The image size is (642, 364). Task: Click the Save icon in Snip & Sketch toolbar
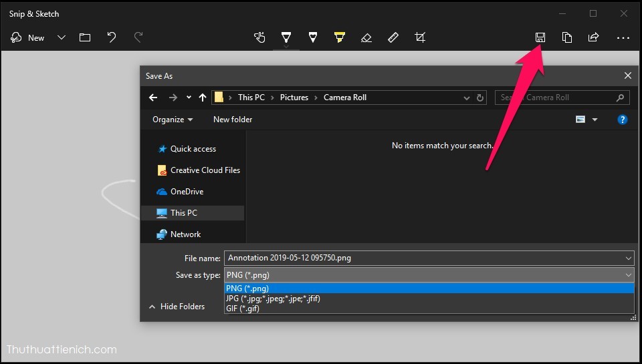click(x=540, y=37)
